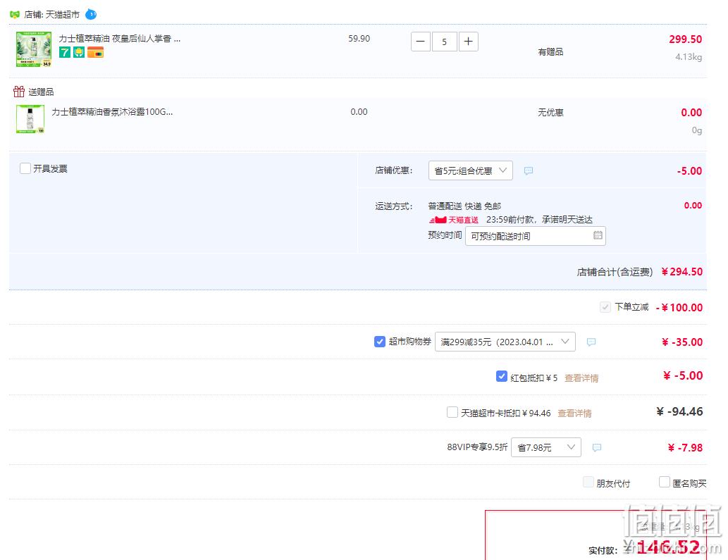Uncheck the 超市购物券 coupon checkbox
This screenshot has height=560, width=728.
point(380,342)
